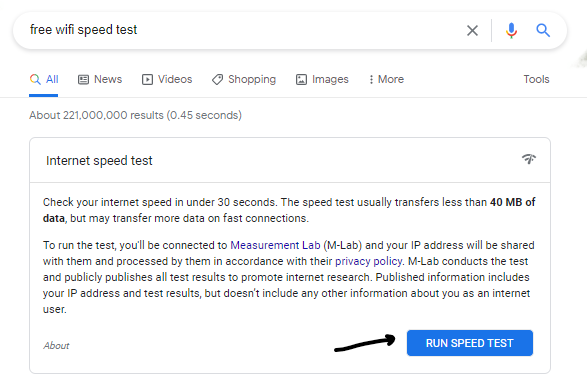Image resolution: width=587 pixels, height=391 pixels.
Task: Click the About link in the card
Action: (56, 345)
